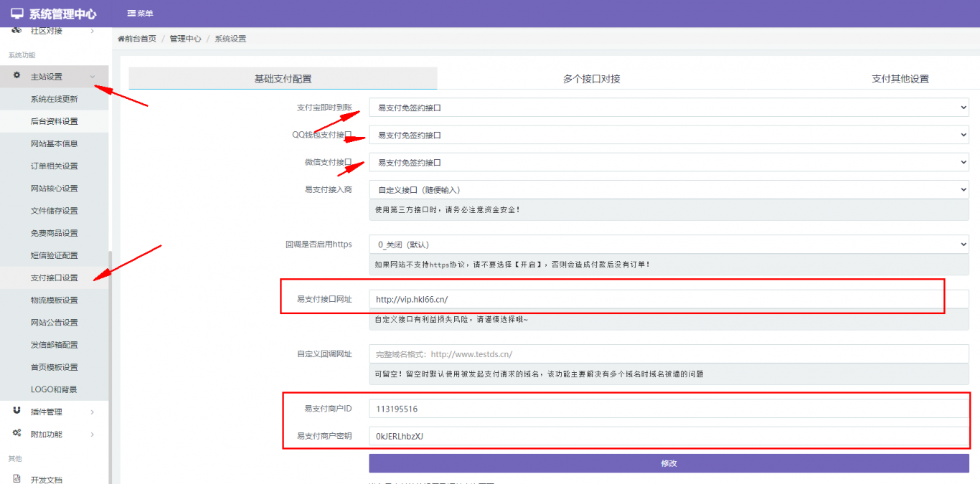Toggle the 菜单 hamburger menu icon

coord(131,14)
